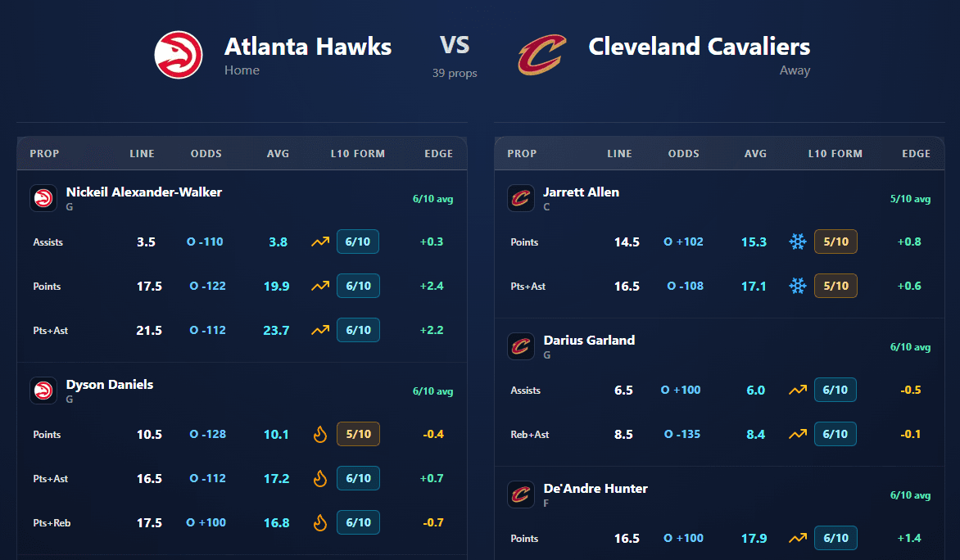Viewport: 960px width, 560px height.
Task: Sort Cavaliers table by the ODDS column header
Action: click(x=684, y=154)
